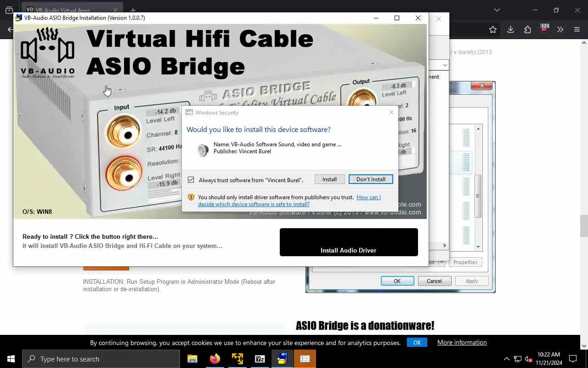
Task: Bookmark this page with the star icon
Action: (x=493, y=29)
